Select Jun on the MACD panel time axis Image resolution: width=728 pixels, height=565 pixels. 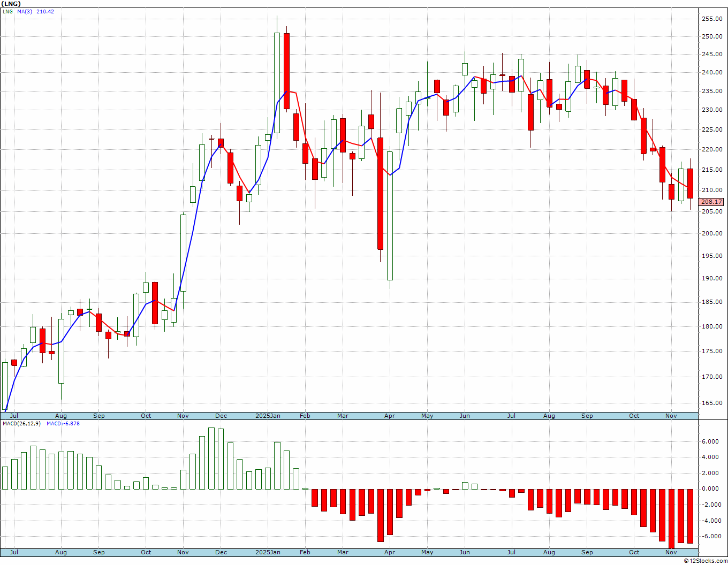point(465,552)
